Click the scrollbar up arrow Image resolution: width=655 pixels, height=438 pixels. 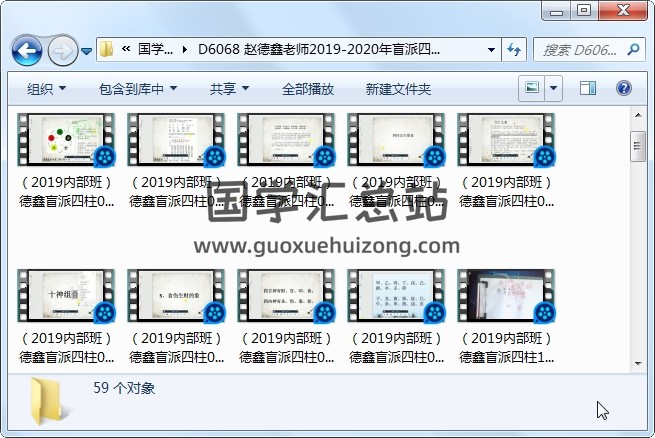pos(638,115)
